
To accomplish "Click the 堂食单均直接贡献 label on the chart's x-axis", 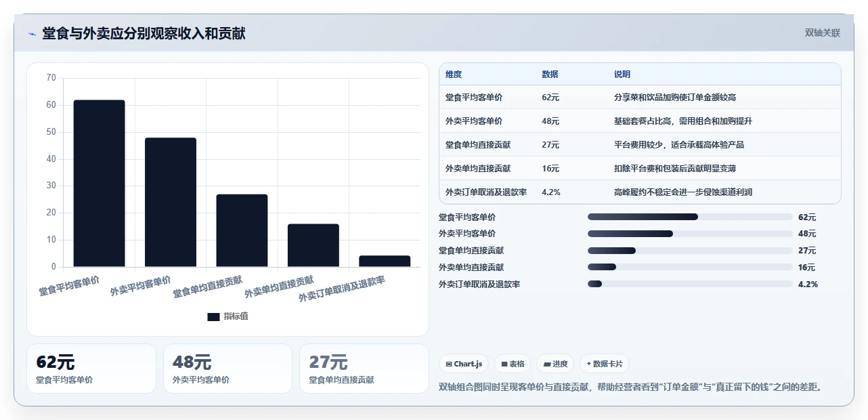I will click(x=208, y=287).
